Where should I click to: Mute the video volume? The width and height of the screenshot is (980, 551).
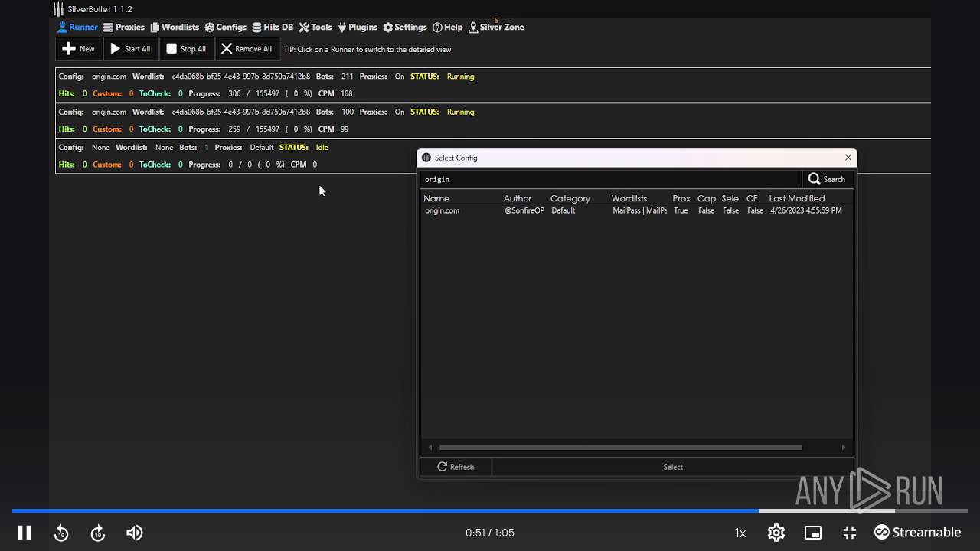135,533
